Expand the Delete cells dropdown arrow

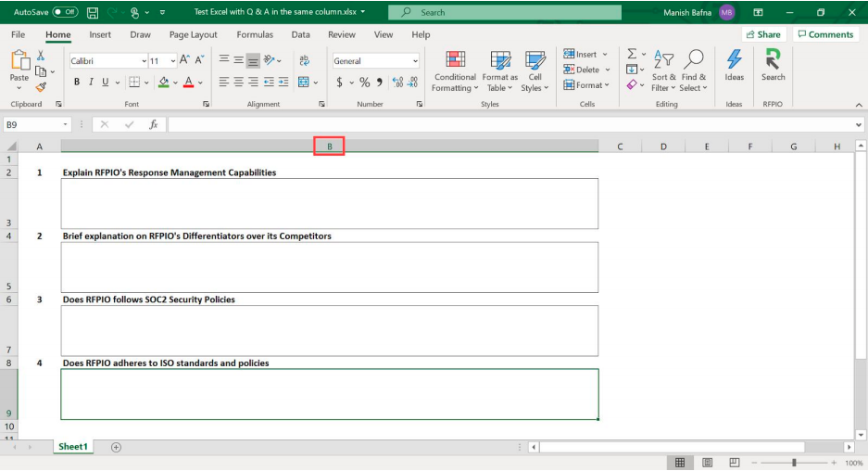608,70
